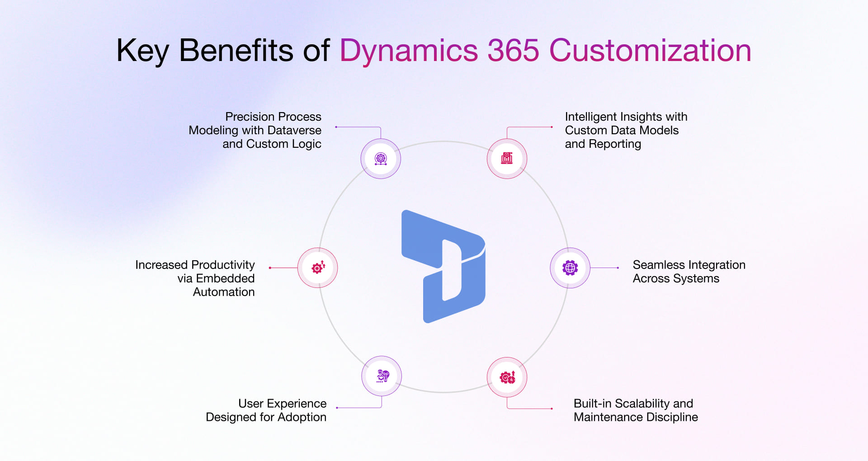Click the 'User Experience Designed for Adoption' label

(x=266, y=410)
